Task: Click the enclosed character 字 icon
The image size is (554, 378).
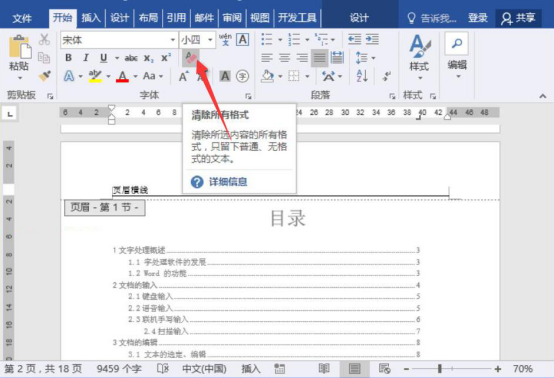Action: (x=242, y=76)
